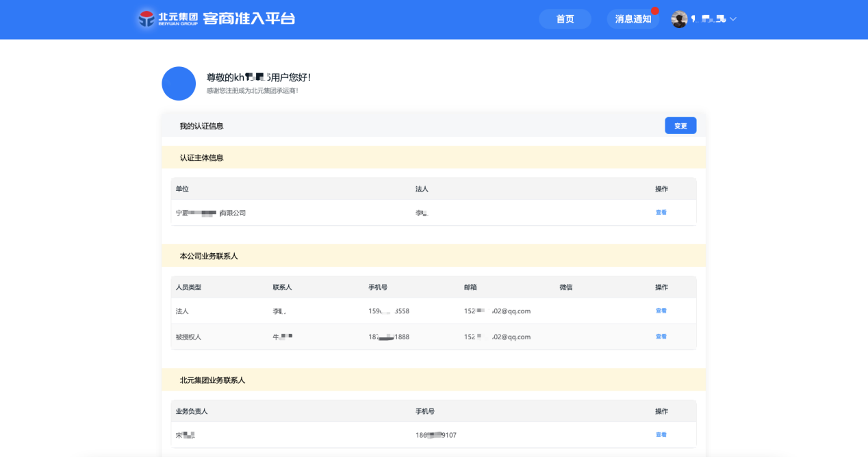Click the Beiyuan Group logo icon
868x457 pixels.
(x=146, y=18)
